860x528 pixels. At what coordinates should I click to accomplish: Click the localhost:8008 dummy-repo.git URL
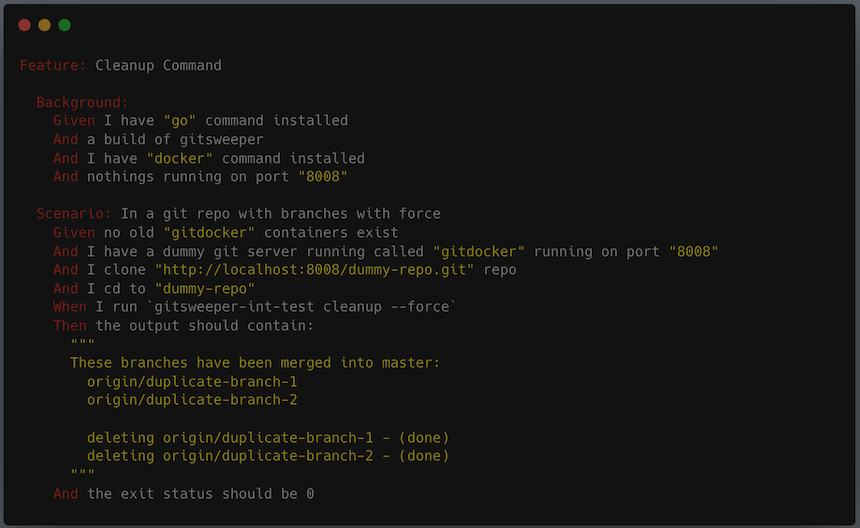(x=318, y=270)
